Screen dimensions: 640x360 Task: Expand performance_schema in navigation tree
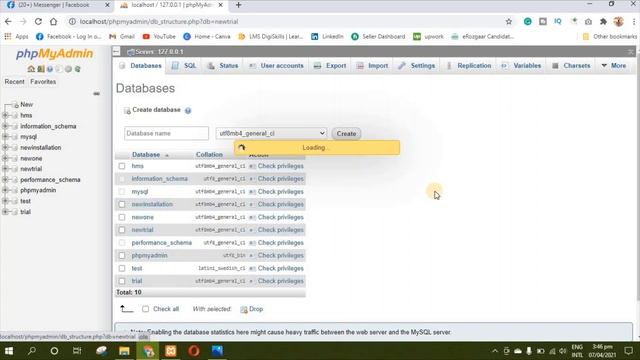(x=5, y=180)
